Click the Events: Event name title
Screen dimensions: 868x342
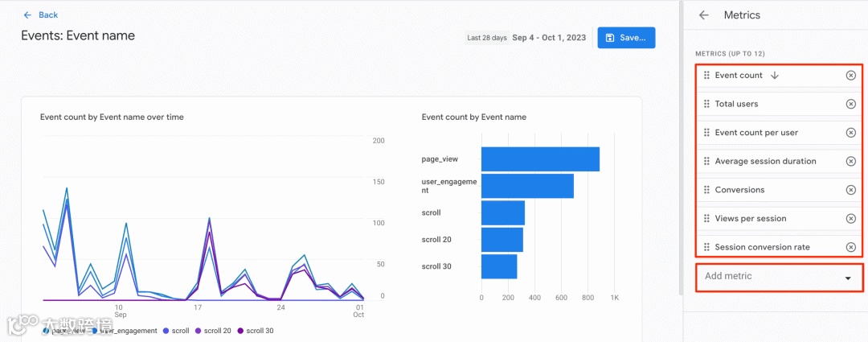(78, 35)
